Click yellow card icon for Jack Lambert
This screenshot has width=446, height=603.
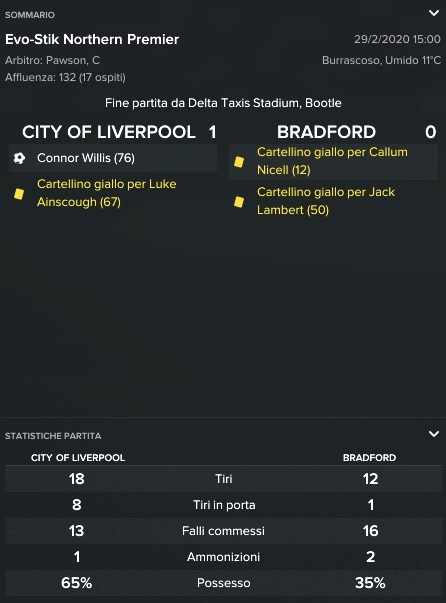click(x=239, y=202)
